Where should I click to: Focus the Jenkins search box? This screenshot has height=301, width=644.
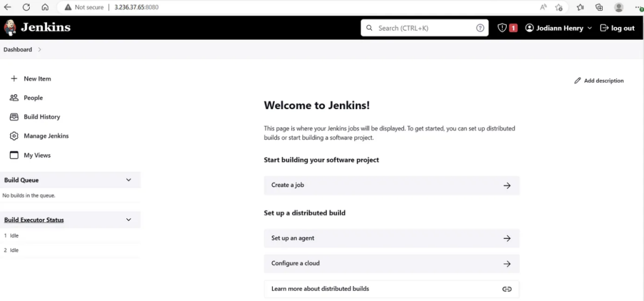(426, 28)
